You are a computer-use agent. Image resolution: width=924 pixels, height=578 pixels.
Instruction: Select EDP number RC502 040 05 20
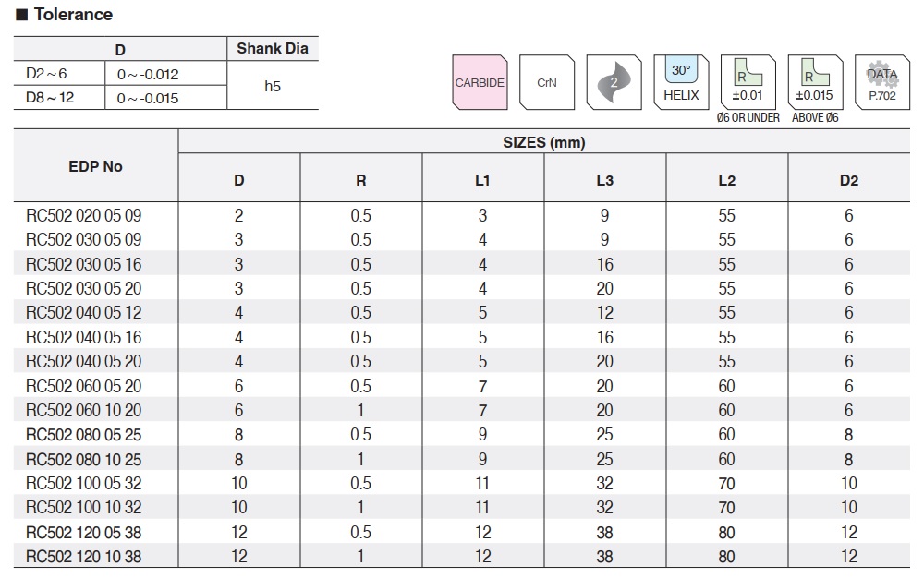(x=84, y=361)
